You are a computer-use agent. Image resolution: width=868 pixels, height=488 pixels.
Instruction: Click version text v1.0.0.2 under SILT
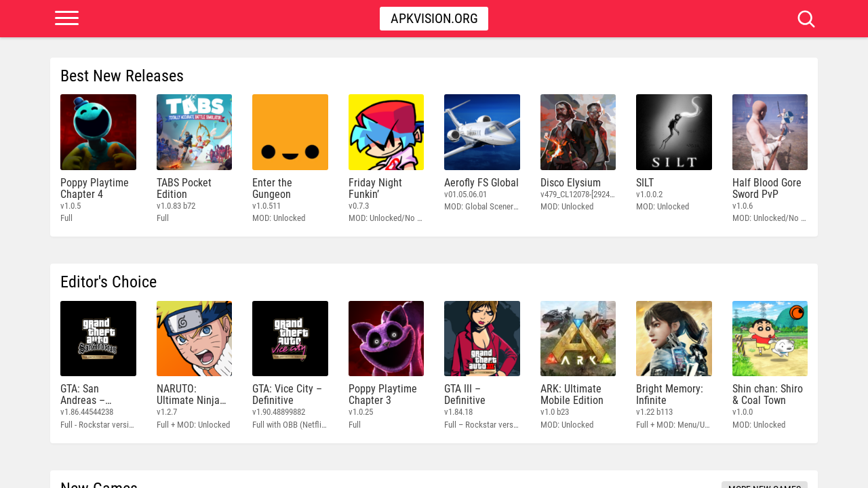[650, 195]
